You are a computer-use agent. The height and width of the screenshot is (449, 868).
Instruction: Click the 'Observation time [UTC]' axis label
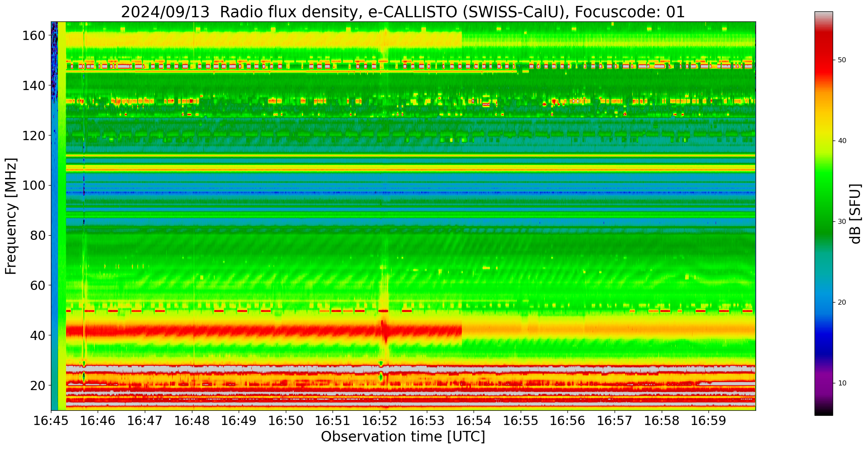(403, 437)
